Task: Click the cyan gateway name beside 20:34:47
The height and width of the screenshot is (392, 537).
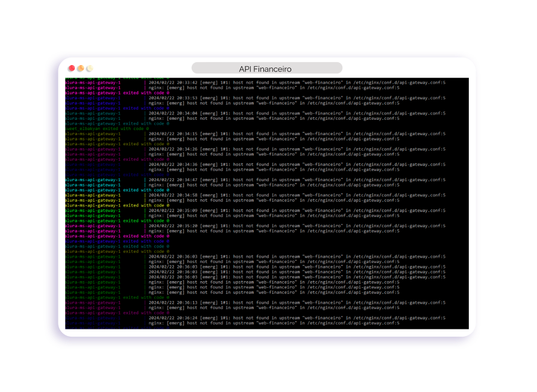Action: tap(93, 179)
